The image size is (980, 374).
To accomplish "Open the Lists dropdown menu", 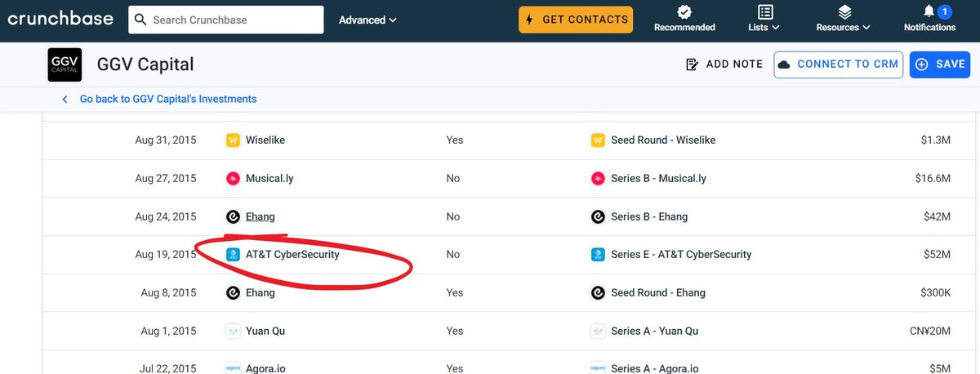I will (764, 20).
